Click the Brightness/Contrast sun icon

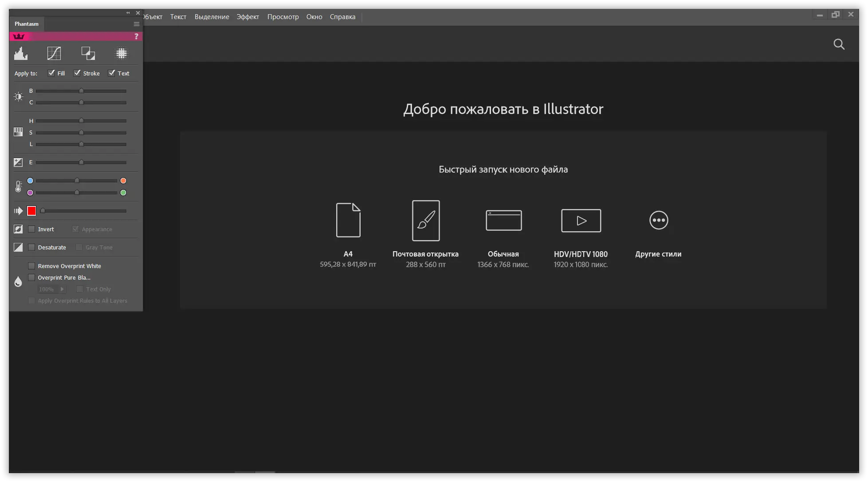pyautogui.click(x=18, y=96)
